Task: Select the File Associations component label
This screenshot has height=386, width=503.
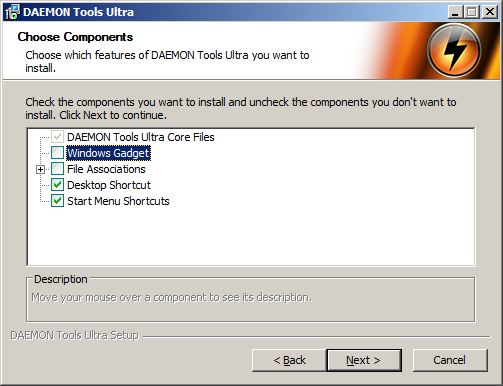Action: click(x=106, y=169)
